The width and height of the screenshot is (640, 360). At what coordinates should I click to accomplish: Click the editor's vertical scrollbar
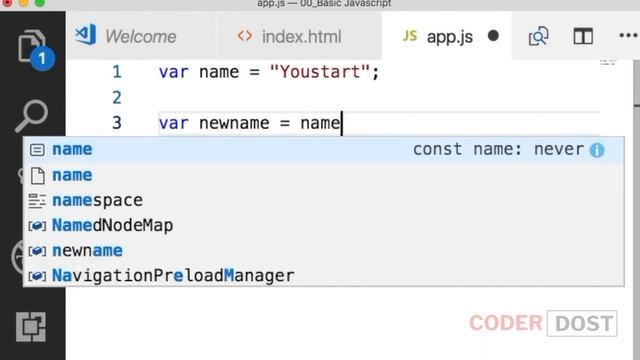click(x=636, y=210)
